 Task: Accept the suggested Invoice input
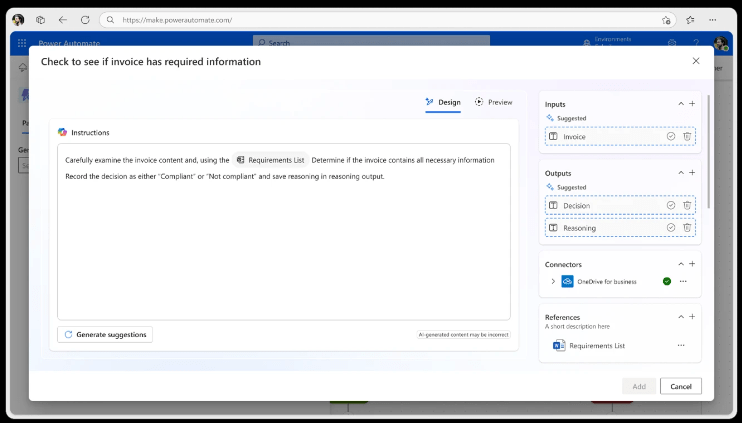coord(671,136)
